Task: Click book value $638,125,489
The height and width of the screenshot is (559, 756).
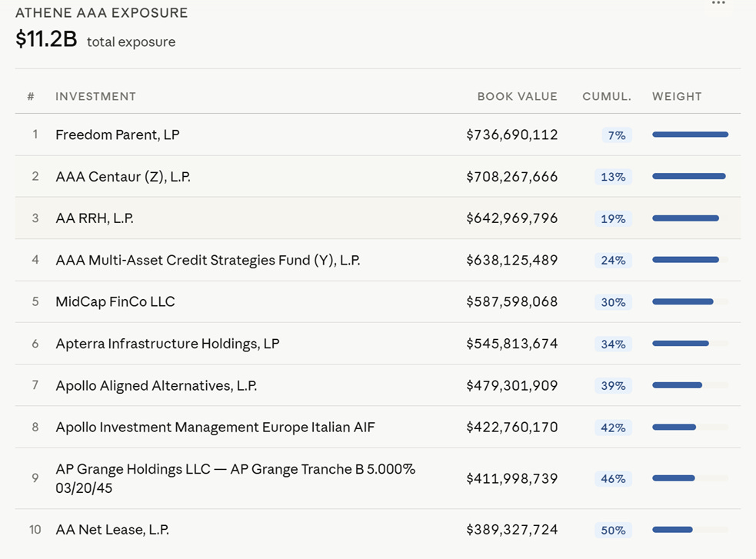Action: click(x=512, y=260)
